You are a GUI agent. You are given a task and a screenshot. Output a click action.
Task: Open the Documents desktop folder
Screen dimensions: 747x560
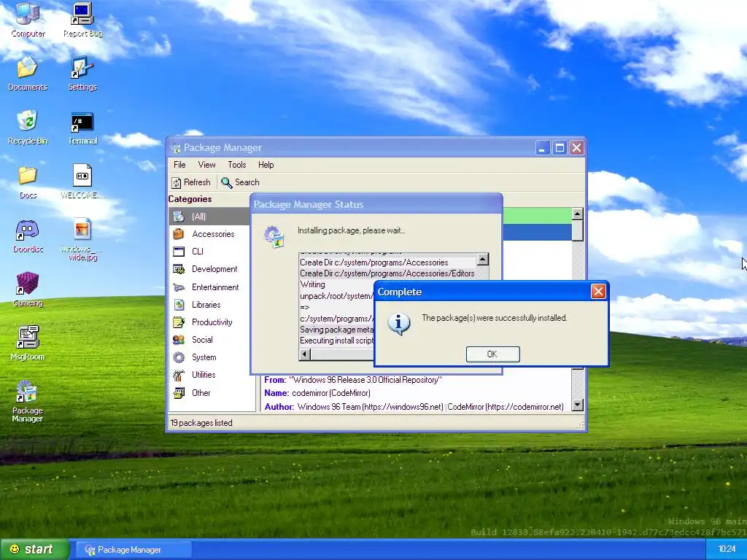click(x=28, y=74)
